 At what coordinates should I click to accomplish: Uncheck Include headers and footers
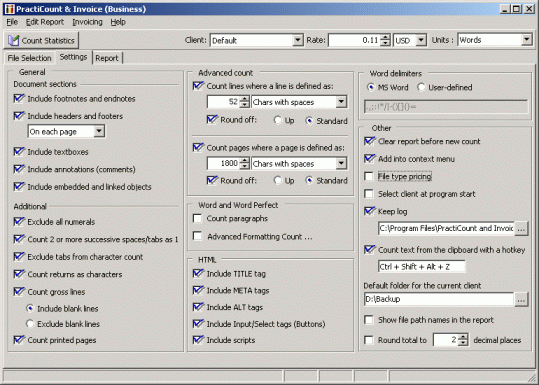click(19, 116)
